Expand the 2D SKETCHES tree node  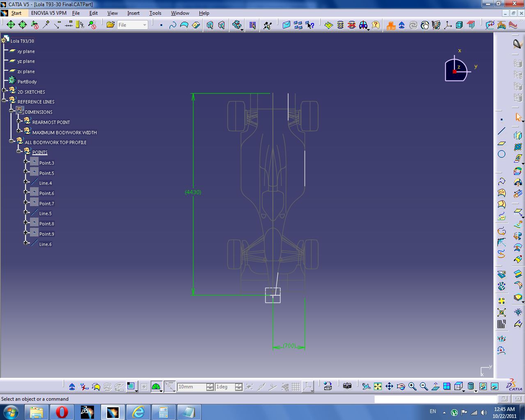coord(4,90)
